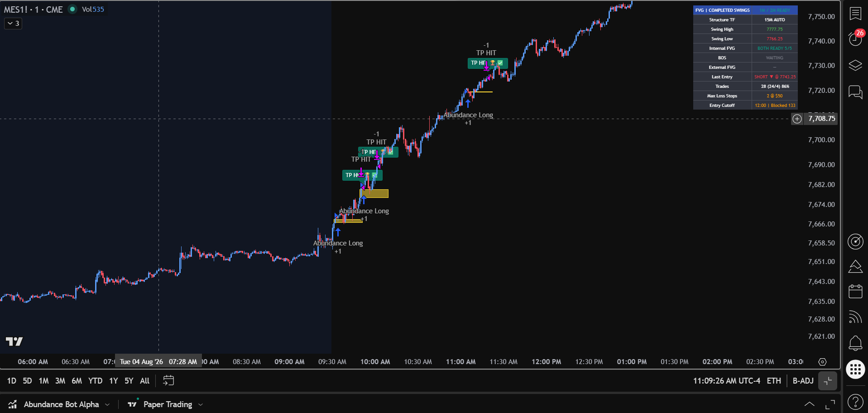Viewport: 868px width, 413px height.
Task: Collapse the indicator legend showing 3
Action: point(13,24)
